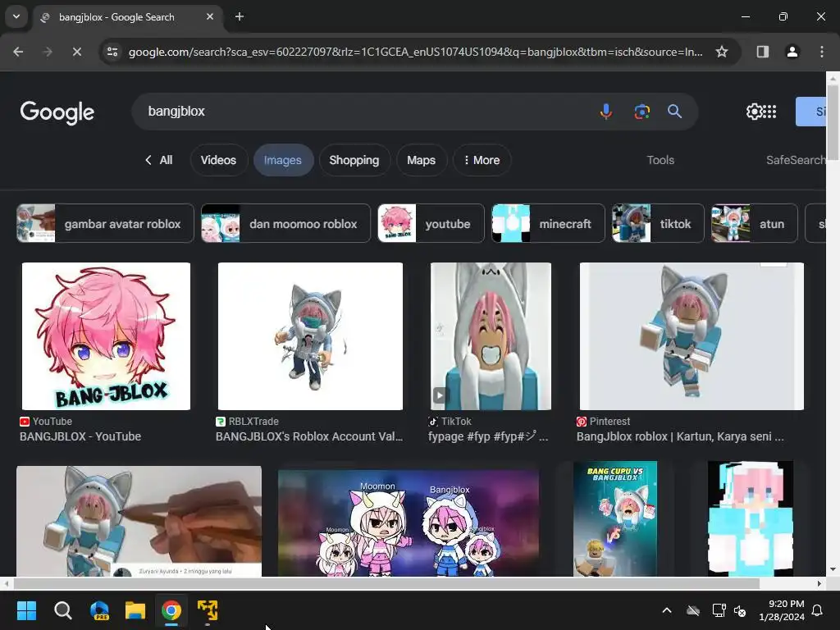
Task: Click the magnifying glass search button
Action: point(674,112)
